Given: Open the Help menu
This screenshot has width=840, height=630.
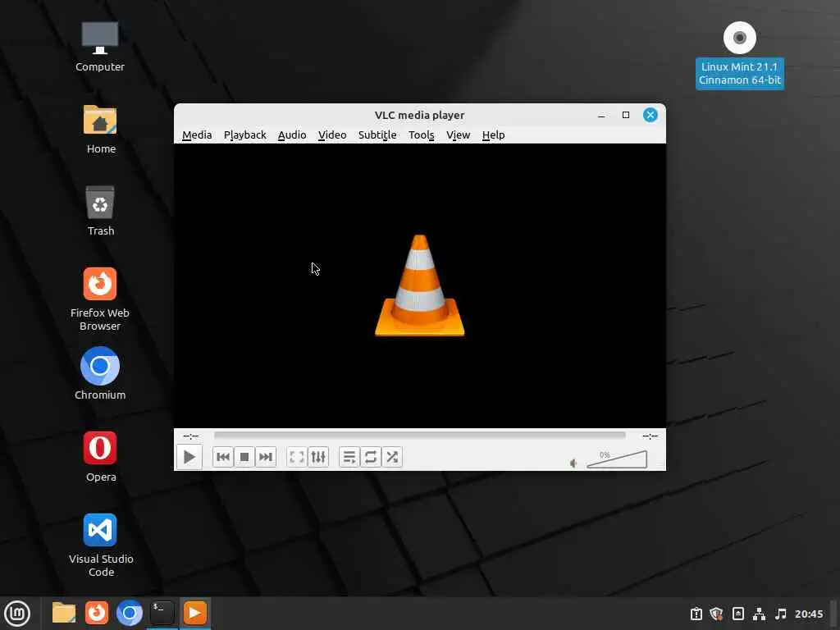Looking at the screenshot, I should (x=493, y=135).
